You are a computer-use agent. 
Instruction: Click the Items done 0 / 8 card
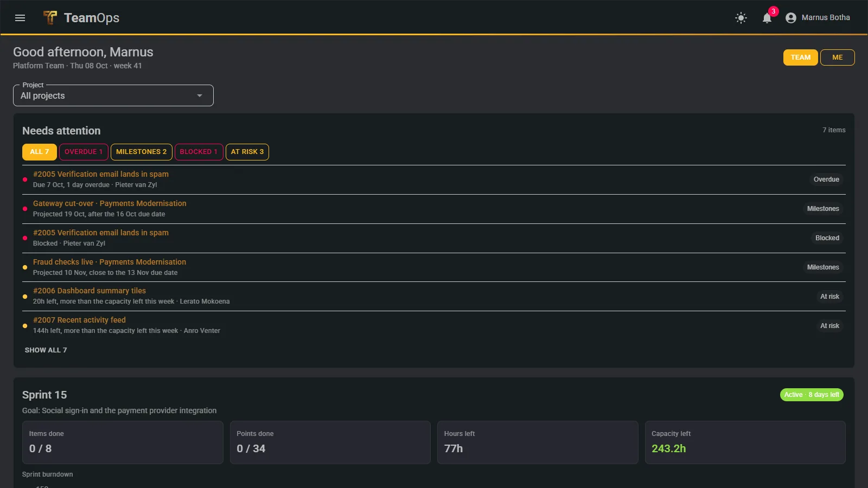point(123,442)
